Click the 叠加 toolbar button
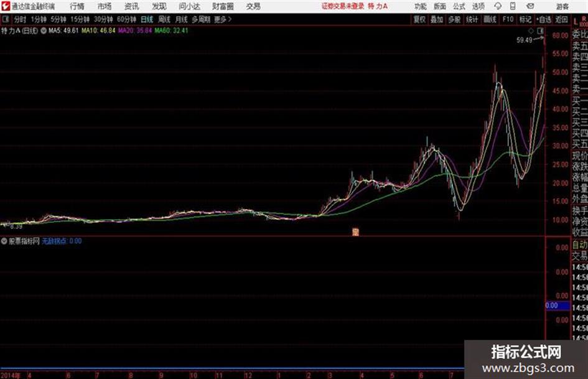The width and height of the screenshot is (588, 379). pos(437,19)
